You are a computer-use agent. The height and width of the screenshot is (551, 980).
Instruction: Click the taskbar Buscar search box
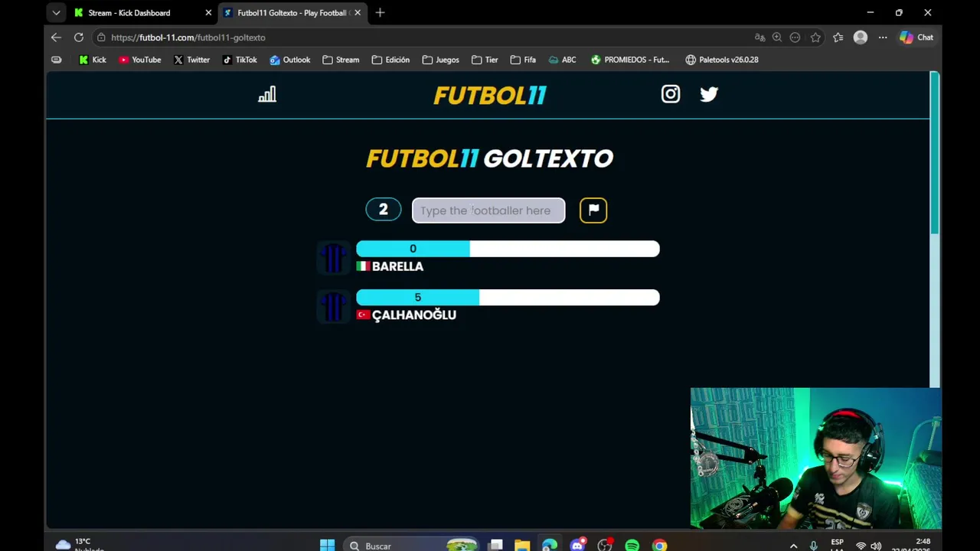point(412,545)
